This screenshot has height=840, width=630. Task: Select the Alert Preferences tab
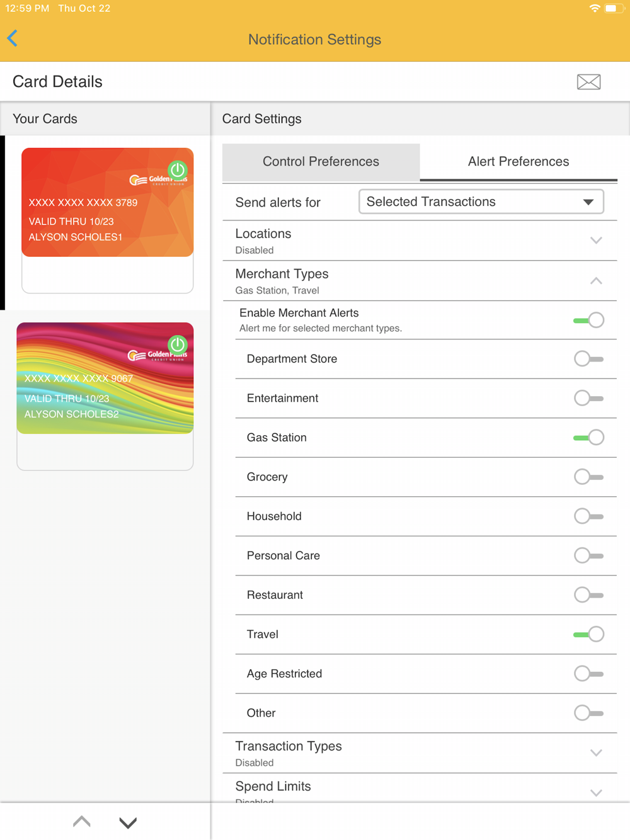(518, 162)
